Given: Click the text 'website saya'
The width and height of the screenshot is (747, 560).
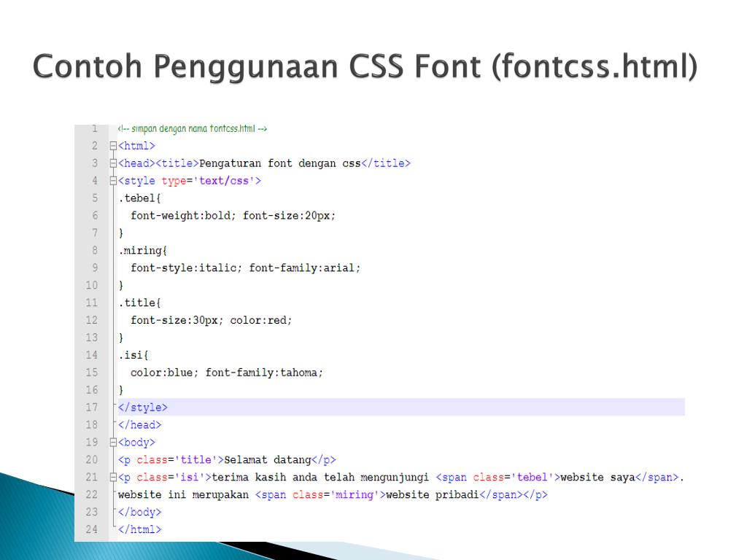Looking at the screenshot, I should click(x=598, y=477).
